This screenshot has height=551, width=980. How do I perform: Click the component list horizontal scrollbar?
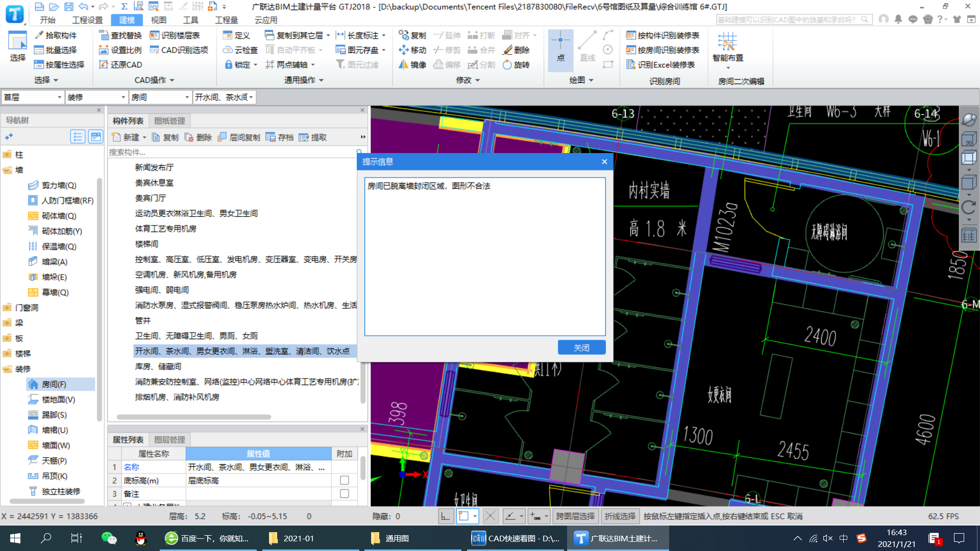click(x=194, y=417)
